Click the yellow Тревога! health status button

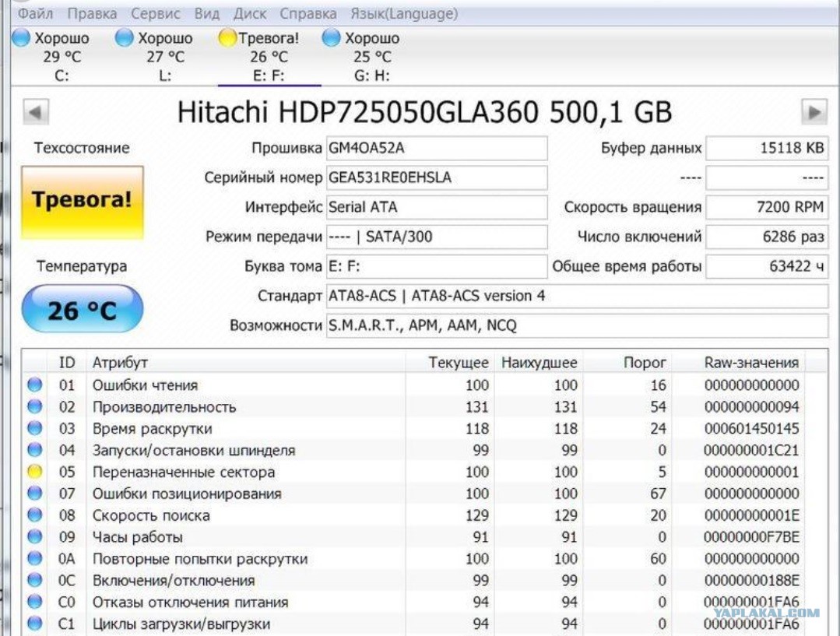pos(82,202)
